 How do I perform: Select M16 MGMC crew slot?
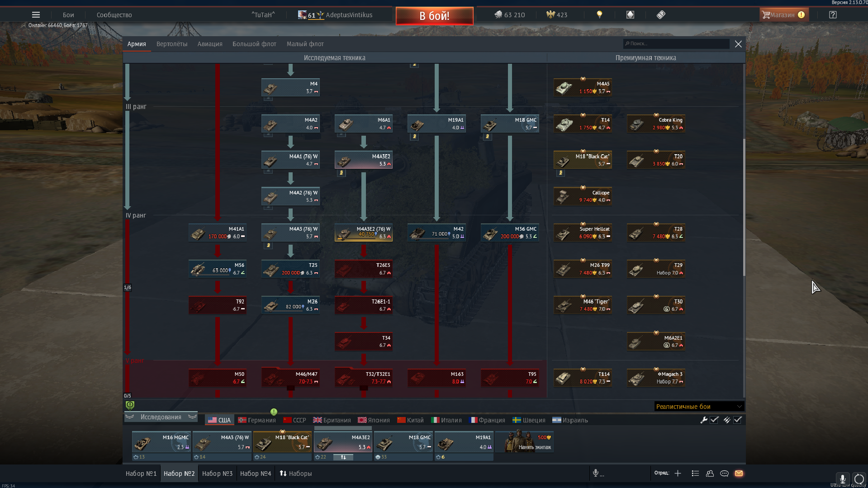[x=161, y=442]
